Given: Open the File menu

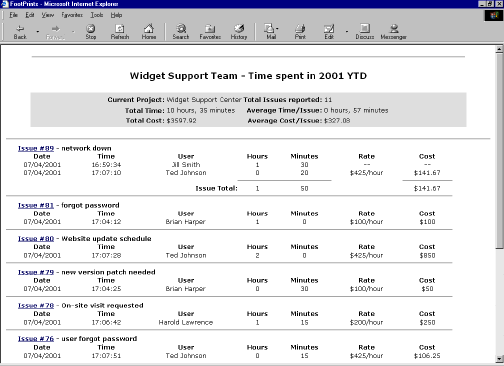Looking at the screenshot, I should [x=13, y=15].
